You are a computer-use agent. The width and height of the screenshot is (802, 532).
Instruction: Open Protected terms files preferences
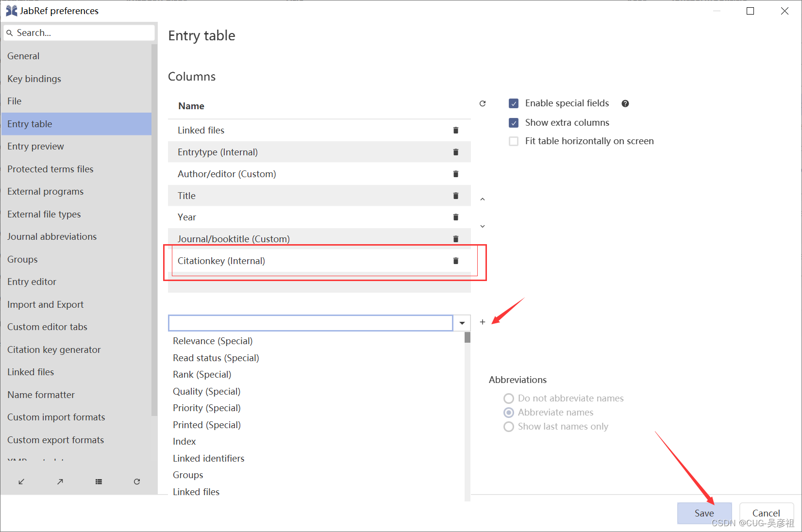[76, 169]
